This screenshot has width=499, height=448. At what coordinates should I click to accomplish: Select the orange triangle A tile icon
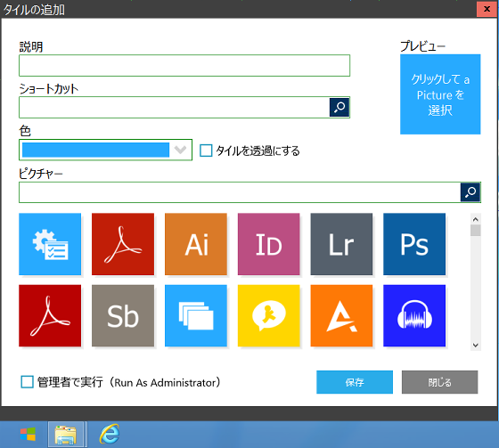click(x=341, y=315)
